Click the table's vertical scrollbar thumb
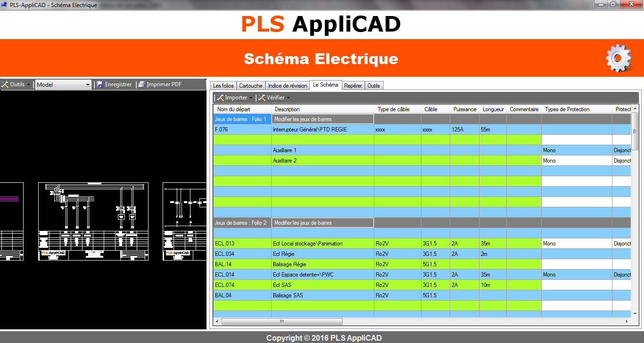Image resolution: width=644 pixels, height=343 pixels. [x=635, y=132]
